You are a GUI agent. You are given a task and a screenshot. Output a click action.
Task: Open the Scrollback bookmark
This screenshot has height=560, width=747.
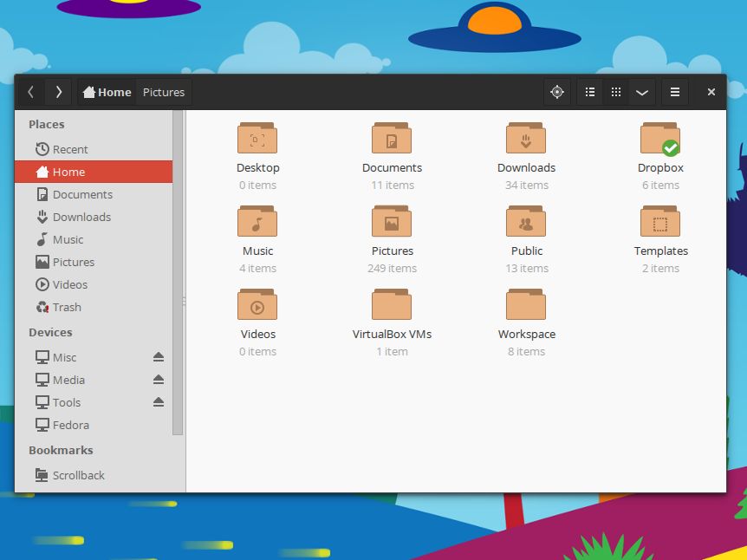(x=94, y=475)
